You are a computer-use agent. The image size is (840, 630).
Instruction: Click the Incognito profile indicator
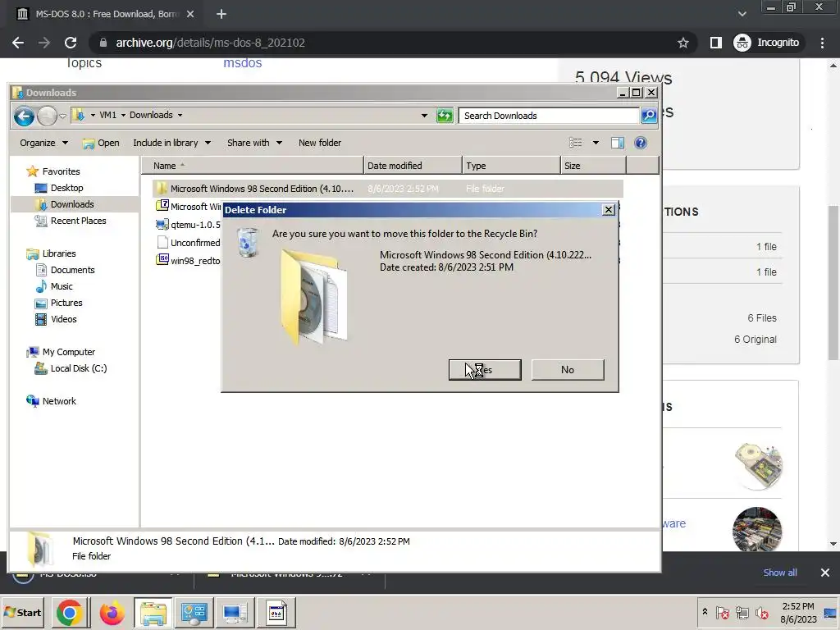[x=767, y=43]
